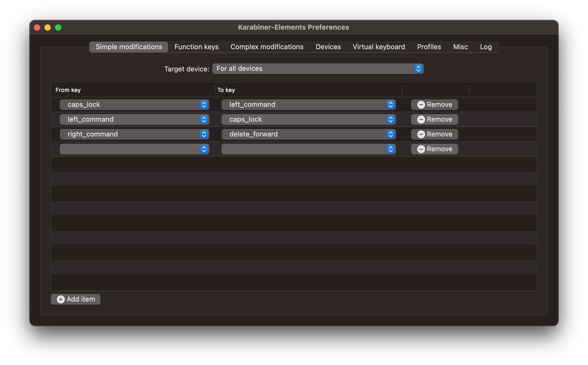Viewport: 588px width, 365px height.
Task: Remove the empty last mapping row
Action: pyautogui.click(x=434, y=149)
